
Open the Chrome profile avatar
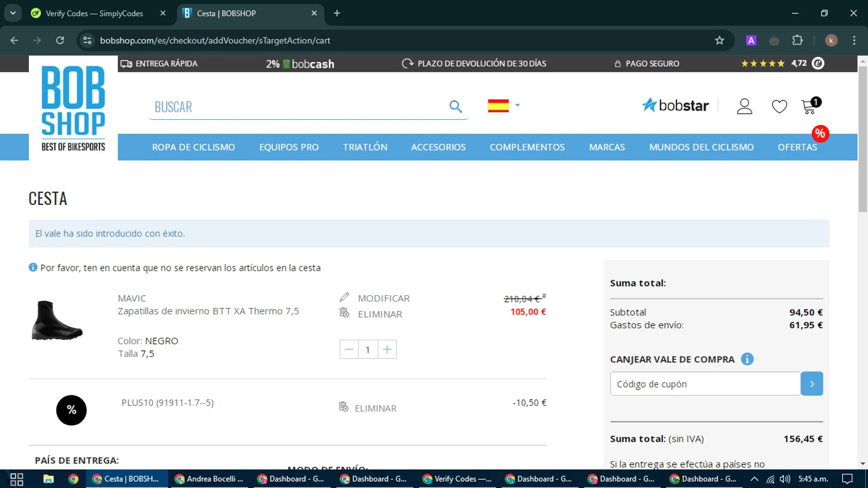[x=831, y=41]
